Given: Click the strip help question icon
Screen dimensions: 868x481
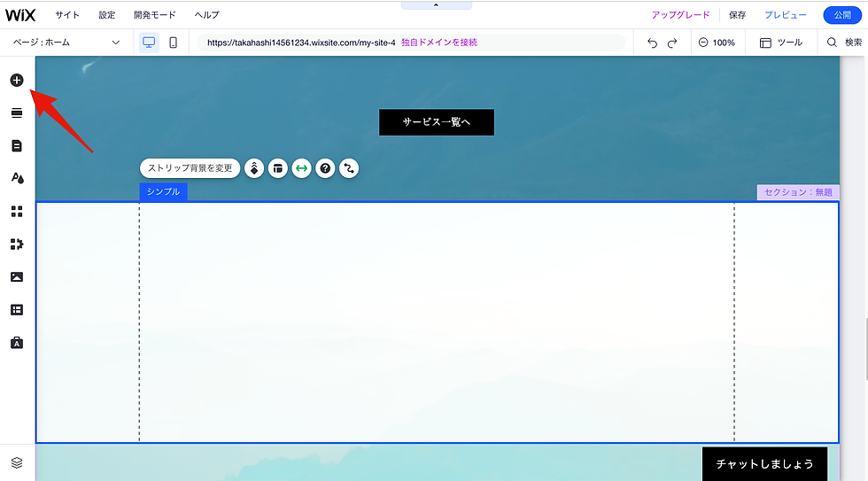Looking at the screenshot, I should pos(326,168).
